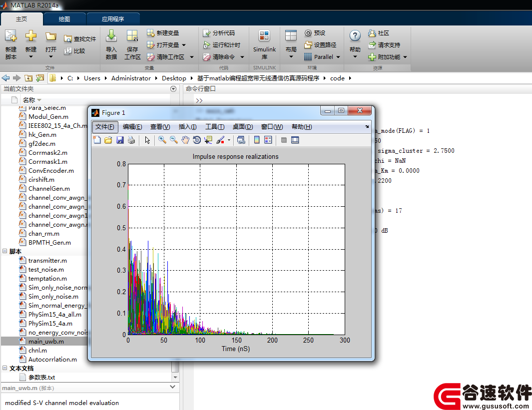Activate the Zoom Out magnifier tool
This screenshot has height=410, width=532.
tap(174, 140)
